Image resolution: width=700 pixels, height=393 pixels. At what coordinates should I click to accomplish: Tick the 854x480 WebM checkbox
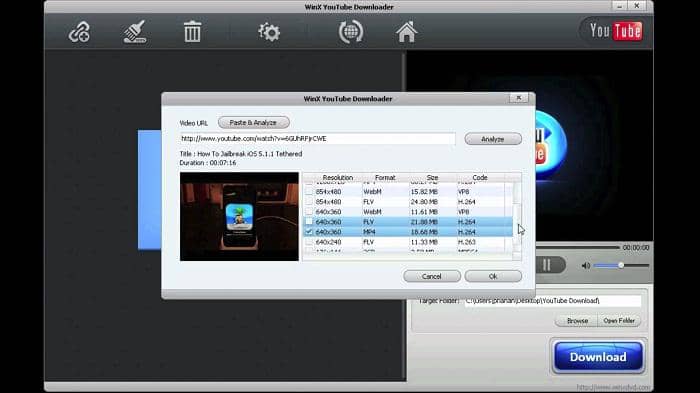[x=309, y=192]
